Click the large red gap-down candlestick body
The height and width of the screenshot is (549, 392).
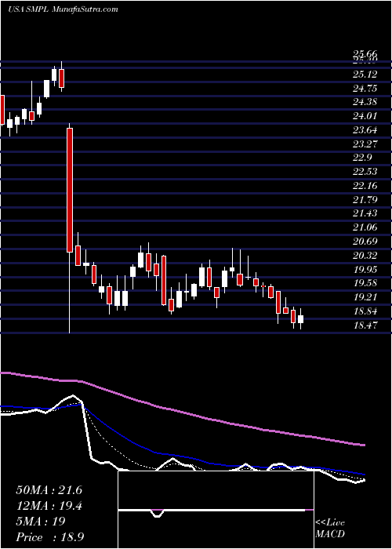click(70, 190)
